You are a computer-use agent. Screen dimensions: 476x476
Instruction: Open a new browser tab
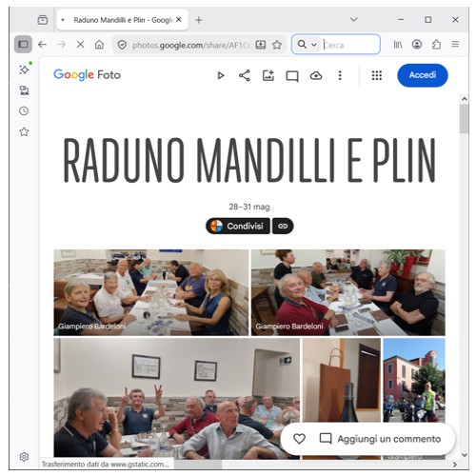click(199, 20)
